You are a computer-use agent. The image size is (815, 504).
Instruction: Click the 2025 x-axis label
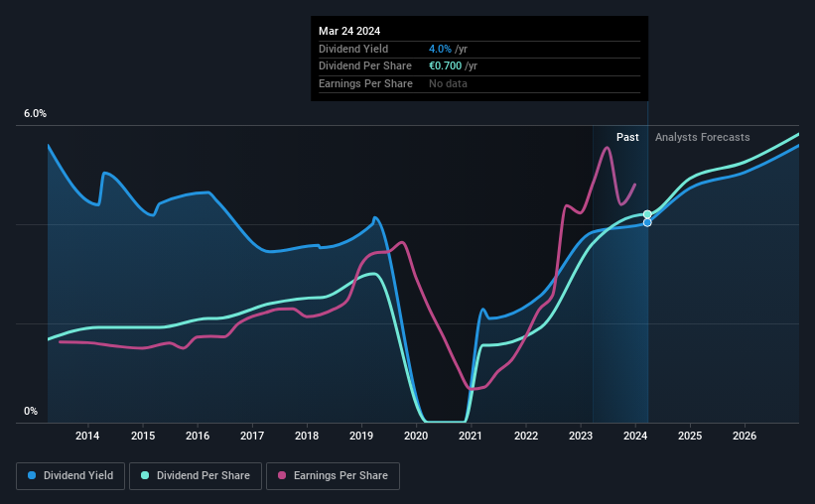[x=690, y=436]
